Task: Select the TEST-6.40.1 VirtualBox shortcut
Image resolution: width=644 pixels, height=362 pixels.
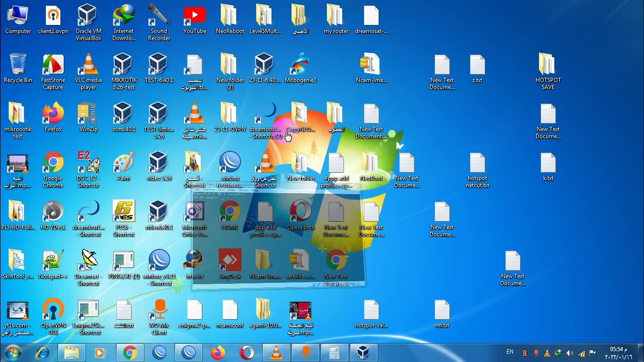Action: (x=159, y=69)
